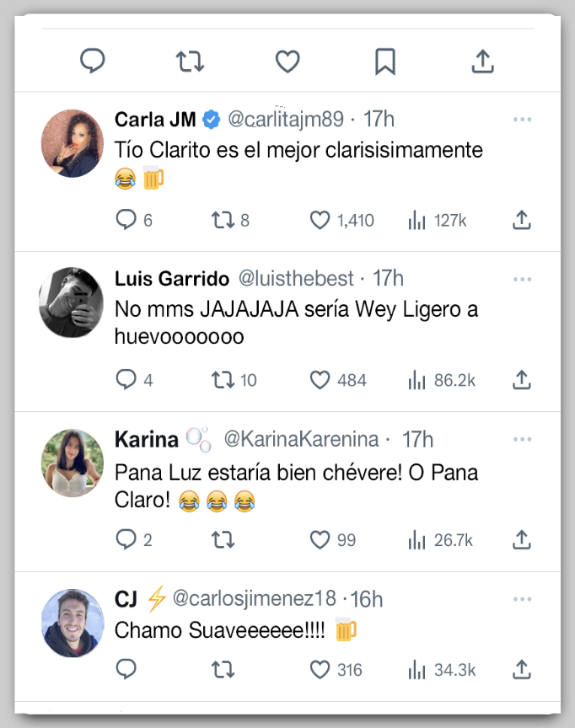
Task: Like Luis Garrido's tweet with 484 likes
Action: (320, 380)
